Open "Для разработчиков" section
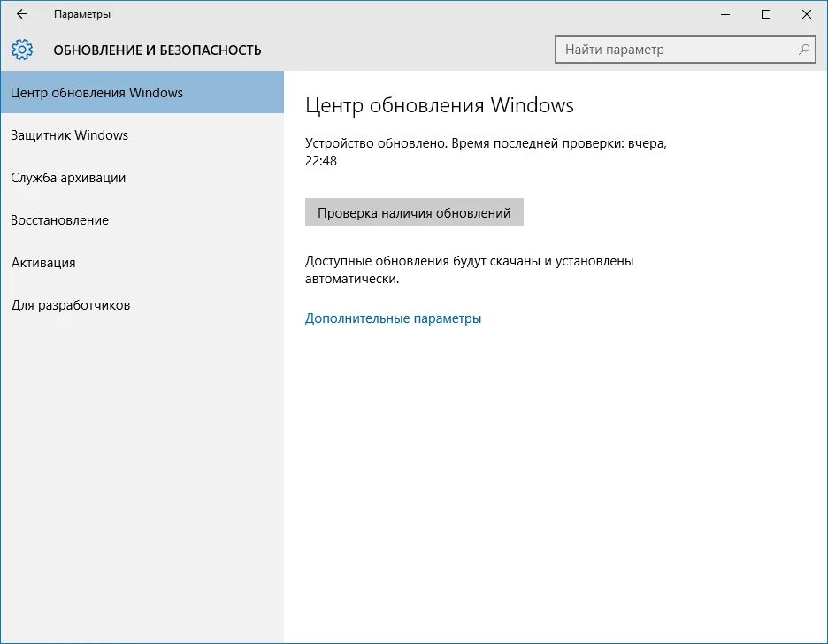 142,305
